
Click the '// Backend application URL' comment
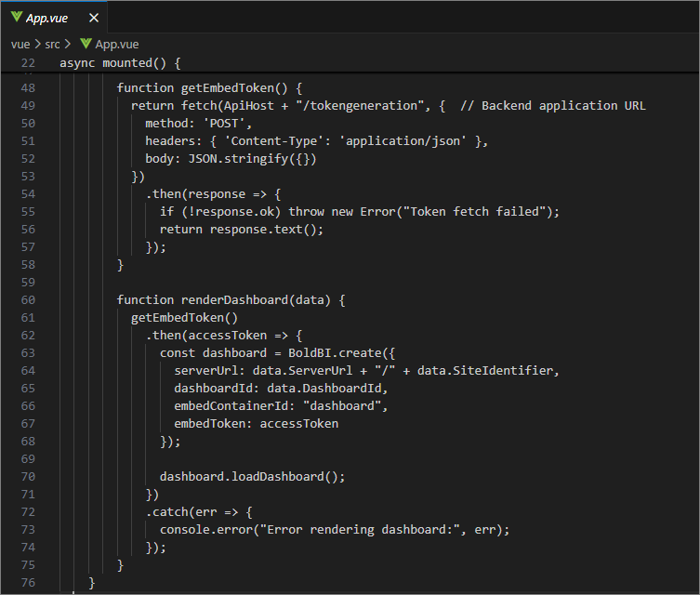pyautogui.click(x=553, y=106)
